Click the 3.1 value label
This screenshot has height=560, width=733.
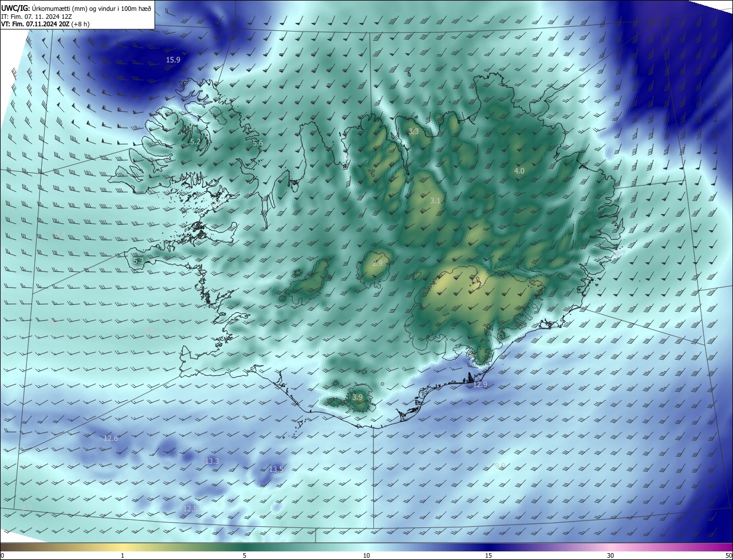point(435,200)
